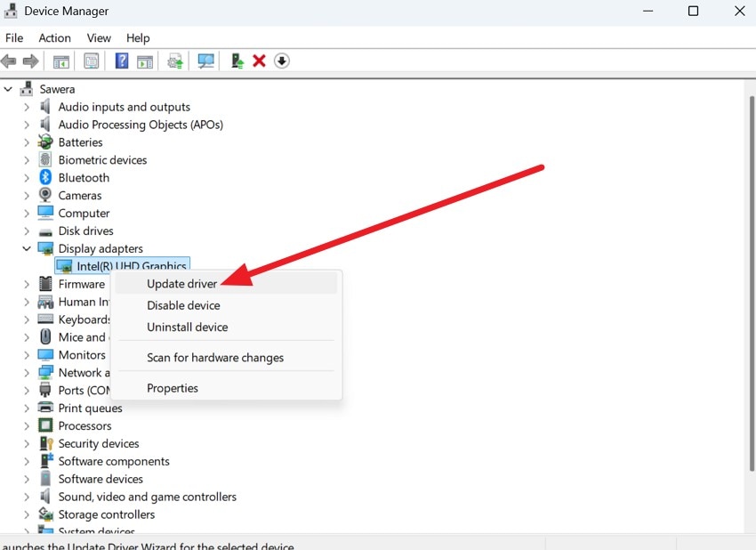Select the Security devices label
Screen dimensions: 756x550
point(99,443)
